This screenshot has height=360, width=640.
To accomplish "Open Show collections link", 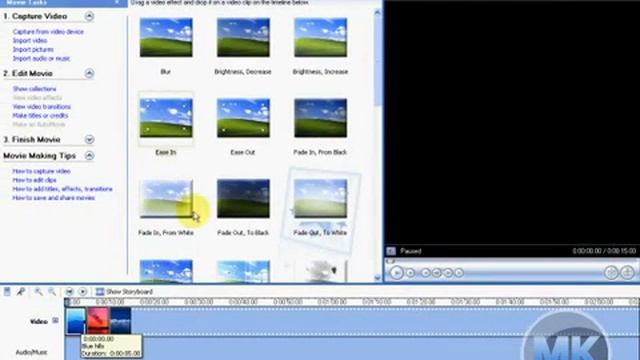I will click(x=34, y=89).
